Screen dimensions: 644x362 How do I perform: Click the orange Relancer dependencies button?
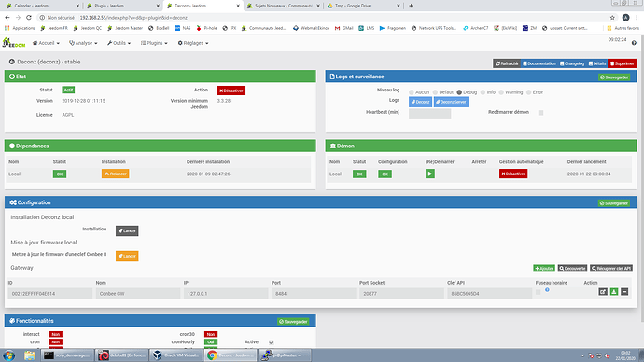tap(116, 174)
